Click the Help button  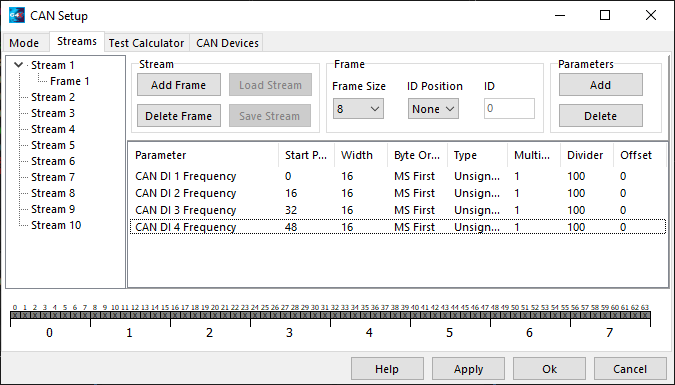tap(387, 369)
